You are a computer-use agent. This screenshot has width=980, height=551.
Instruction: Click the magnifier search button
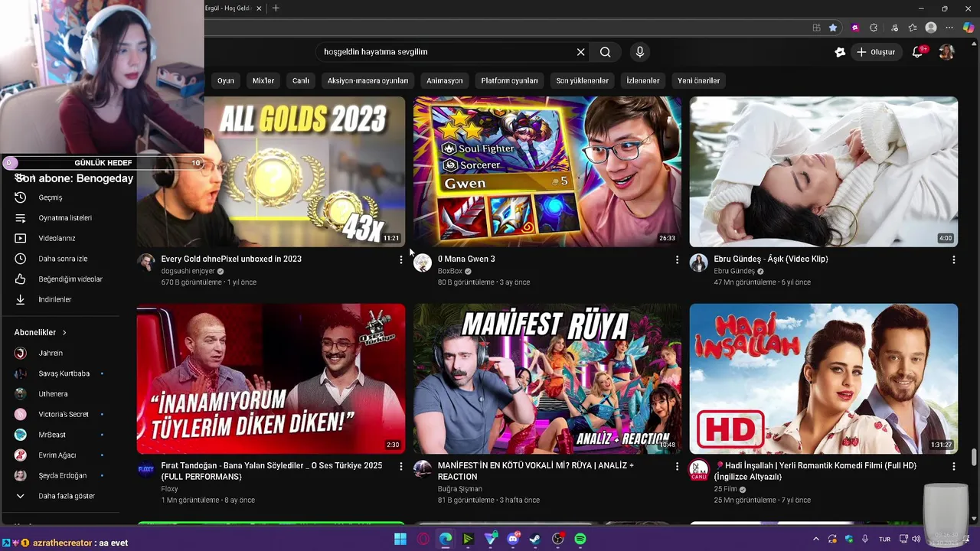point(606,52)
